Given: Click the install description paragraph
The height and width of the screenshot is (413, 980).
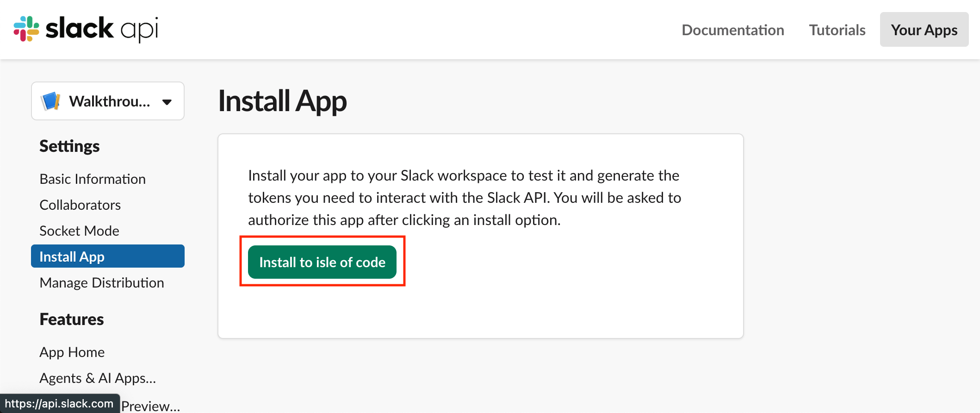Looking at the screenshot, I should click(465, 198).
